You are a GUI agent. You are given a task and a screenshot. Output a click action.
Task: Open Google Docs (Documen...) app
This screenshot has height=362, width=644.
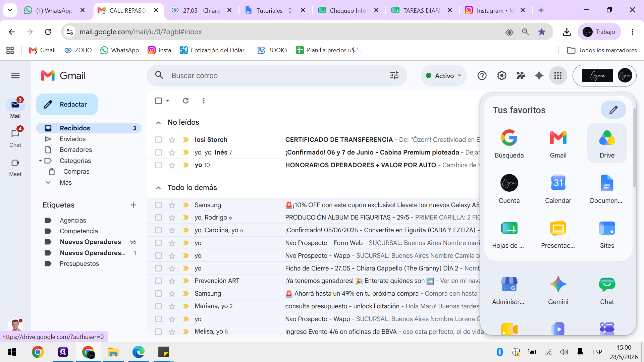(607, 189)
